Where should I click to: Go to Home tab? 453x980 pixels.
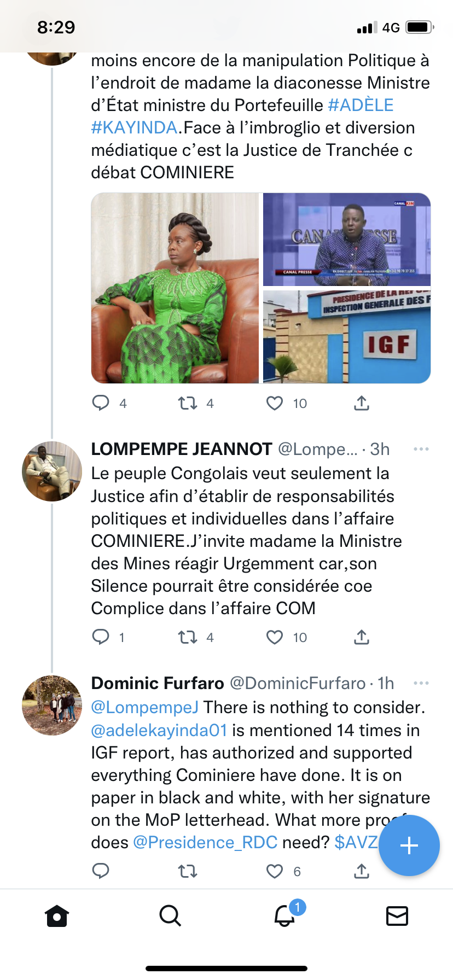tap(57, 915)
